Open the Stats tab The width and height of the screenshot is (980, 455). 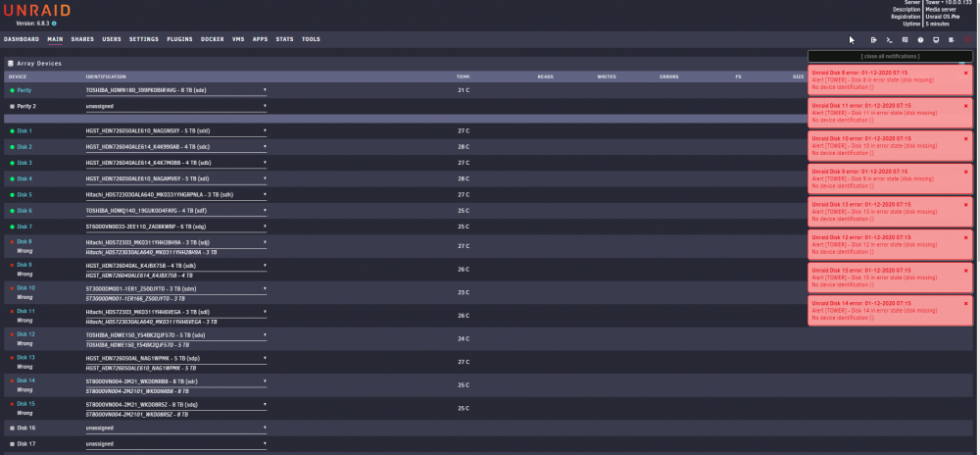[x=284, y=39]
